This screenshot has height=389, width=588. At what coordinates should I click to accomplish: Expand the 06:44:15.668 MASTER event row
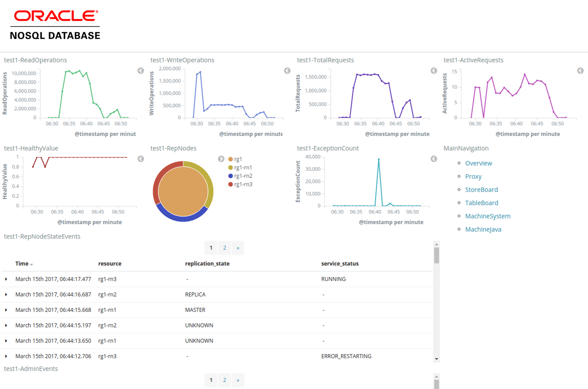6,310
